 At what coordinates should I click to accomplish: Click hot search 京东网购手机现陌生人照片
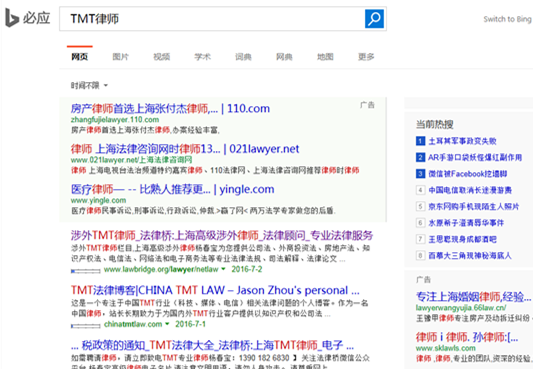(474, 206)
